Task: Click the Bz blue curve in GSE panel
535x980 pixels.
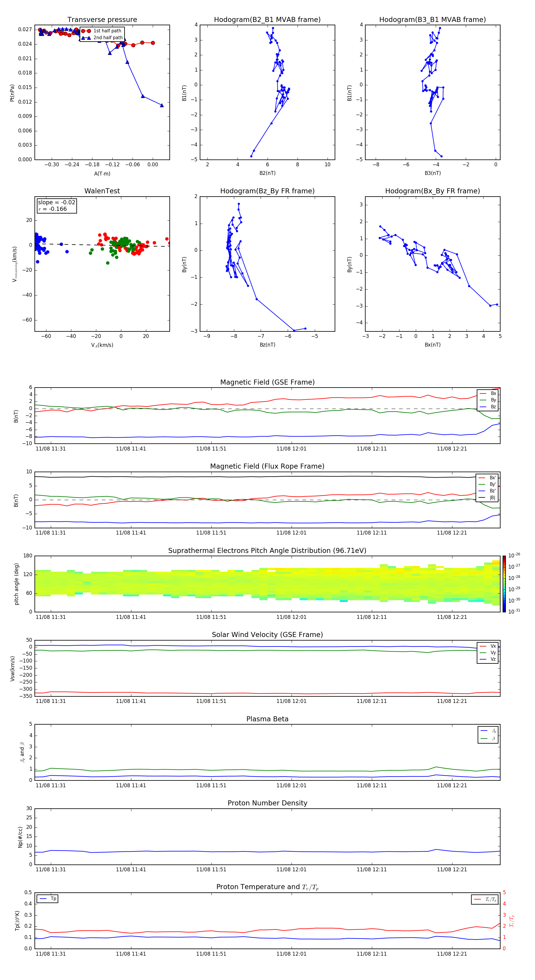Action: (x=267, y=436)
